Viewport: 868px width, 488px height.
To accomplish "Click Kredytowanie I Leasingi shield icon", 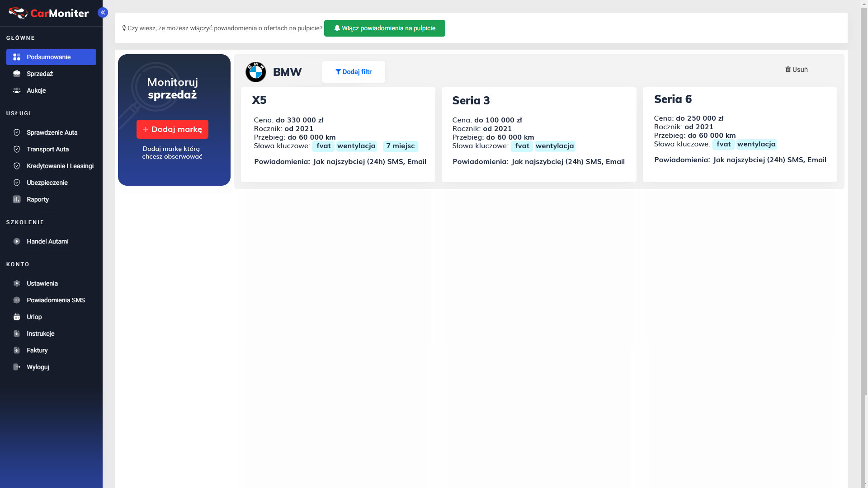I will (x=17, y=166).
